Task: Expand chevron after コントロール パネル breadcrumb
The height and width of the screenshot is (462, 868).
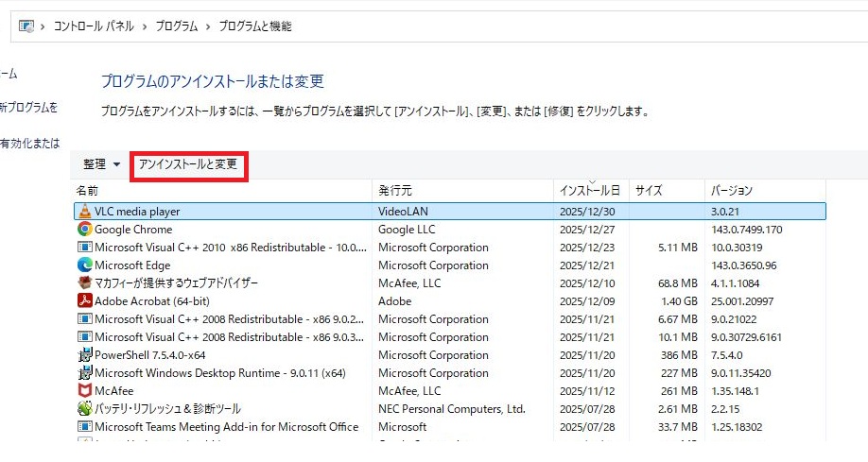Action: coord(145,26)
